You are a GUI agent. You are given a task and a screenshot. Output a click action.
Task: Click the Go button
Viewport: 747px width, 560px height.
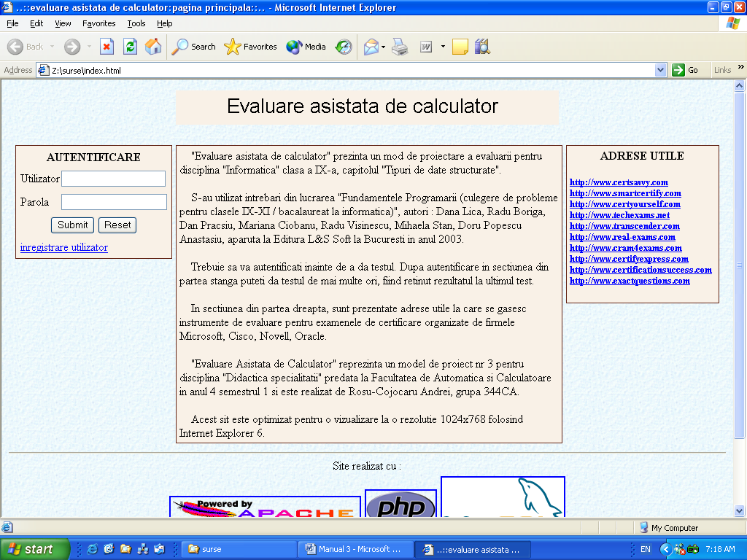coord(685,71)
